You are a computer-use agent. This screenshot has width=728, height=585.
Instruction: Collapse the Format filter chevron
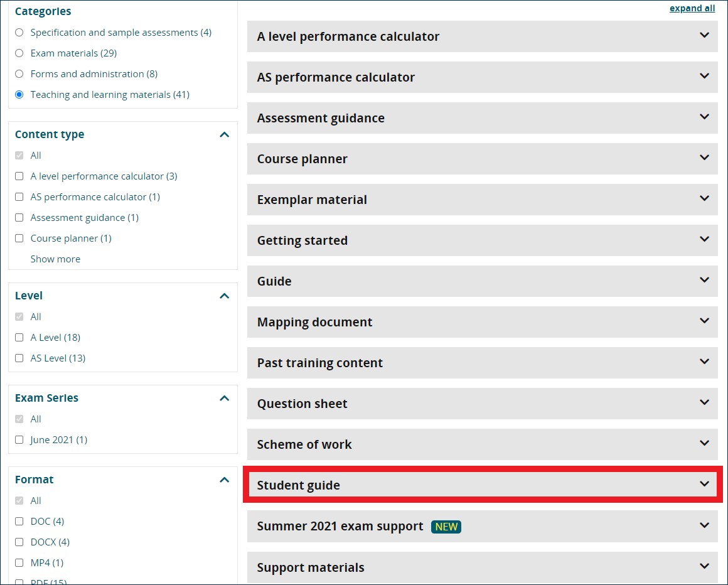224,480
